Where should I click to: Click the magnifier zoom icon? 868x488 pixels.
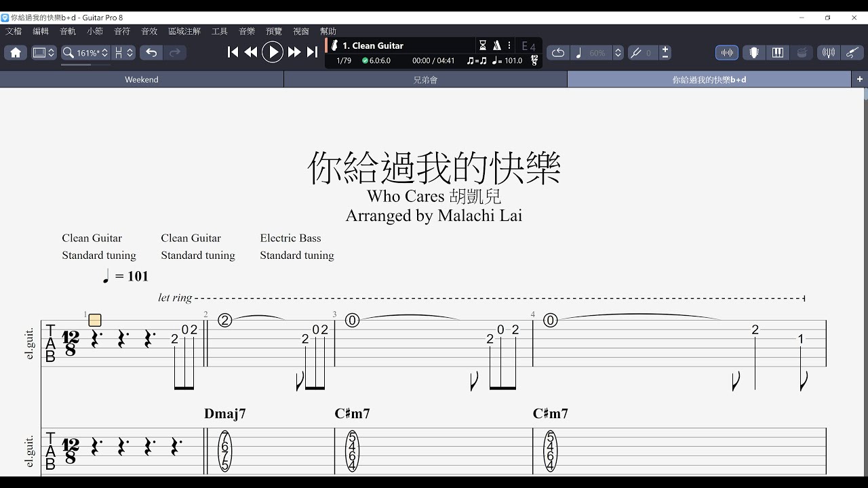(68, 53)
